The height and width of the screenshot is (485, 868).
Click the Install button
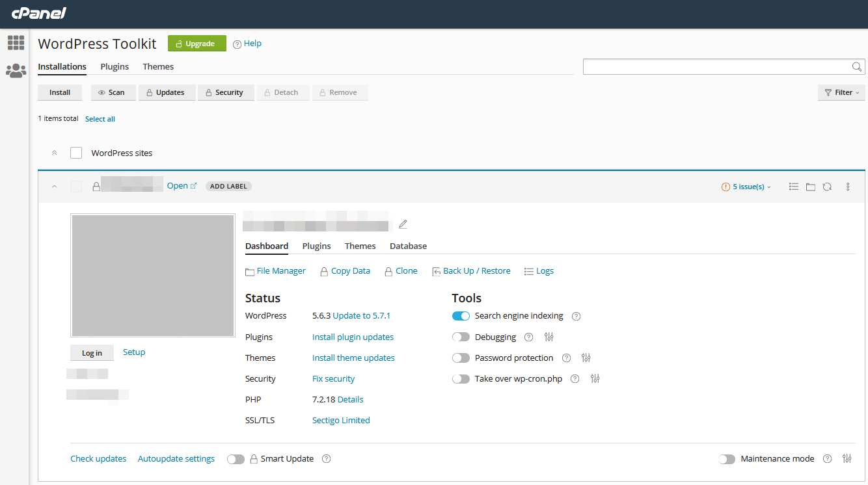[60, 92]
